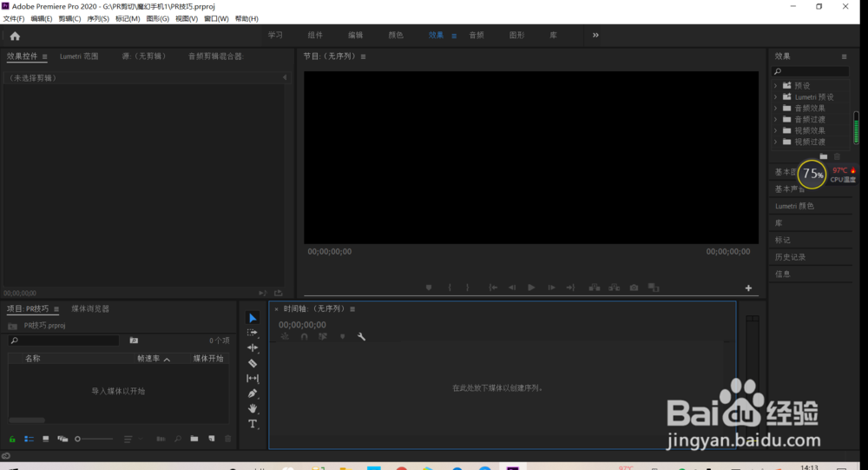Open the Program monitor panel ≡ menu
Screen dimensions: 868x470
[363, 56]
